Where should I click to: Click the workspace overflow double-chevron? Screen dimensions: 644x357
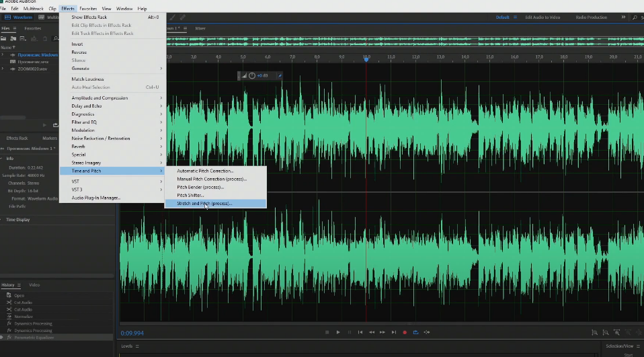pos(623,17)
